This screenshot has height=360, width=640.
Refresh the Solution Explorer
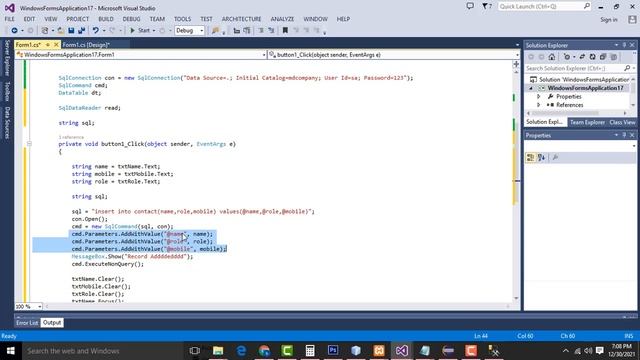coord(592,57)
